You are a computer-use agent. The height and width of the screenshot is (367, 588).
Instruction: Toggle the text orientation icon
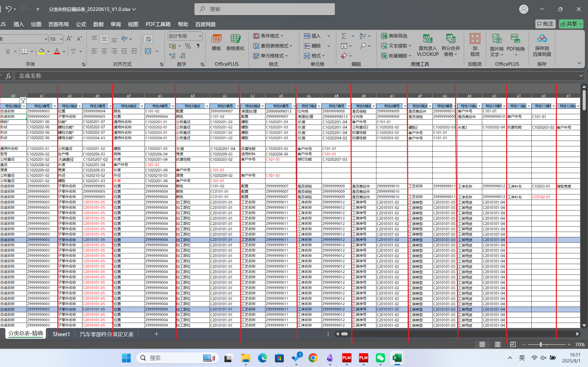tap(124, 39)
